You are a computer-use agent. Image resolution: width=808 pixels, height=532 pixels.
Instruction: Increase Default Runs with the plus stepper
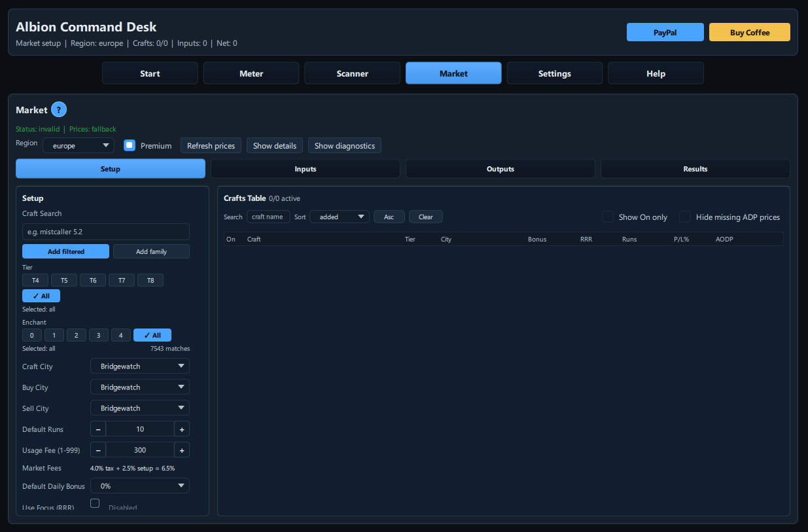coord(181,429)
